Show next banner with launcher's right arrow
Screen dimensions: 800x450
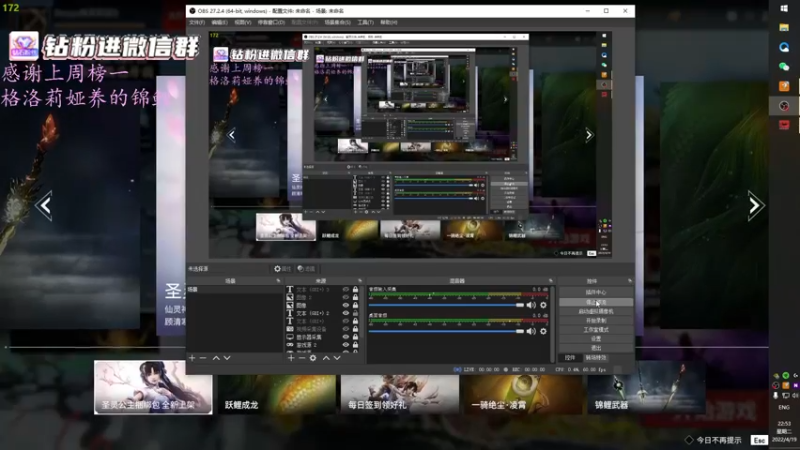pos(756,206)
